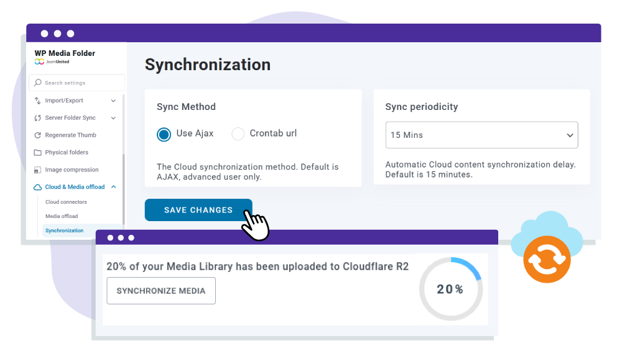Enable the Crontab url radio option
The image size is (622, 364).
point(238,134)
